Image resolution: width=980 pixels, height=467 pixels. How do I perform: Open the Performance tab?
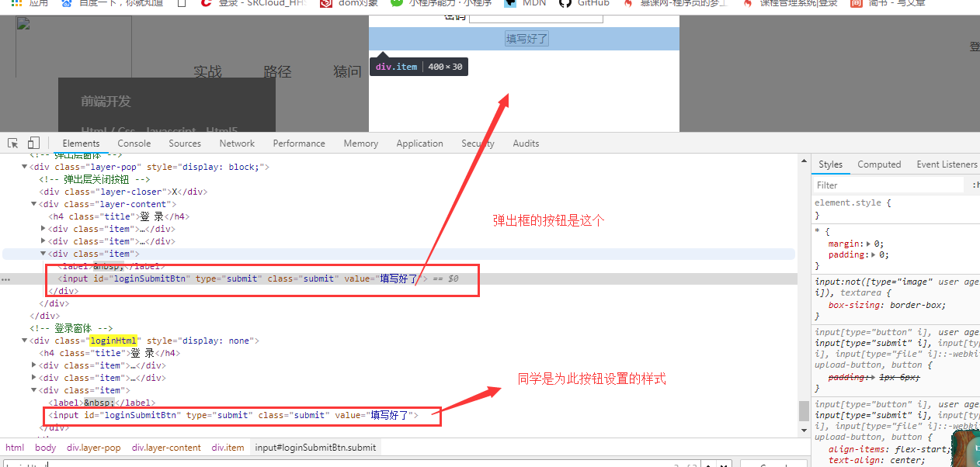299,144
